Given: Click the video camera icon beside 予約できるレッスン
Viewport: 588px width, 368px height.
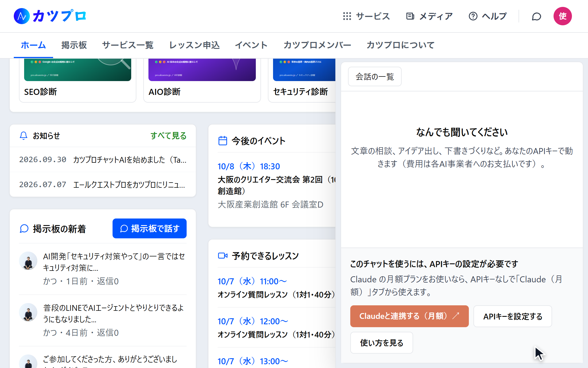Looking at the screenshot, I should (x=223, y=256).
